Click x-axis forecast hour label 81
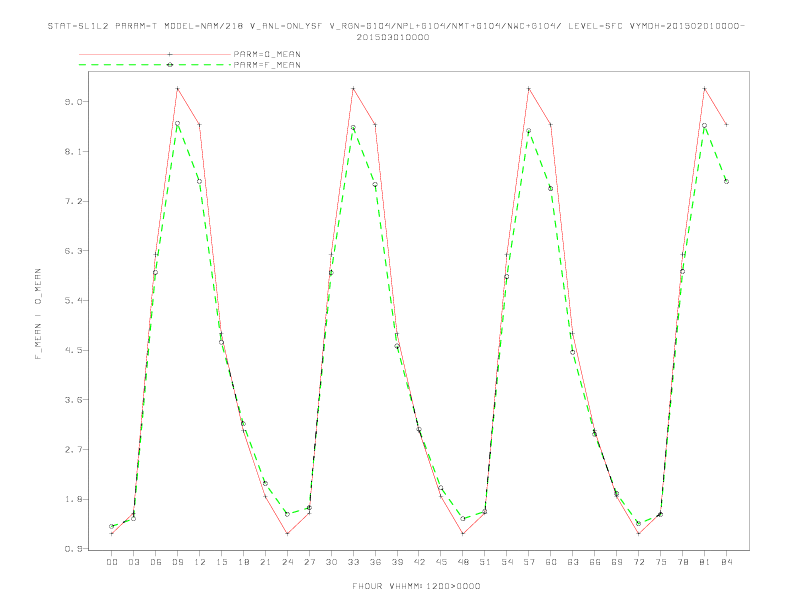 (x=705, y=562)
